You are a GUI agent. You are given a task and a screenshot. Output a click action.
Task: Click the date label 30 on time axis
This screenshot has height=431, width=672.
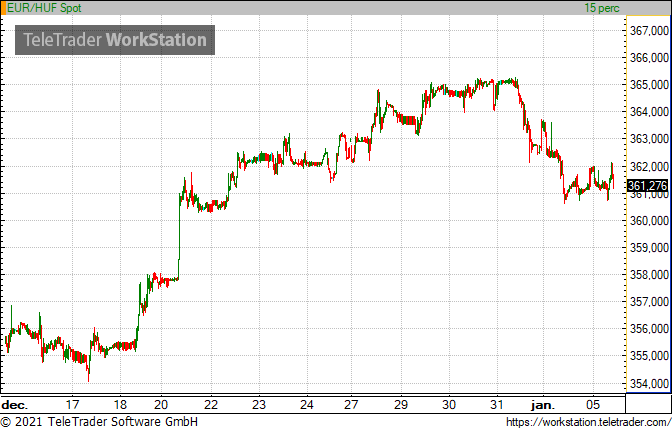coord(449,404)
